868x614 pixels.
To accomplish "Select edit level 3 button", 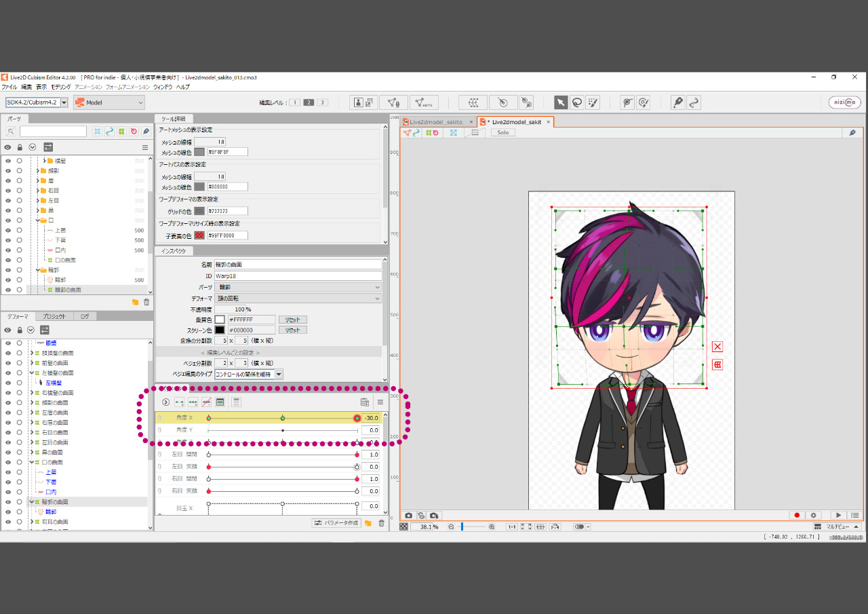I will click(322, 102).
